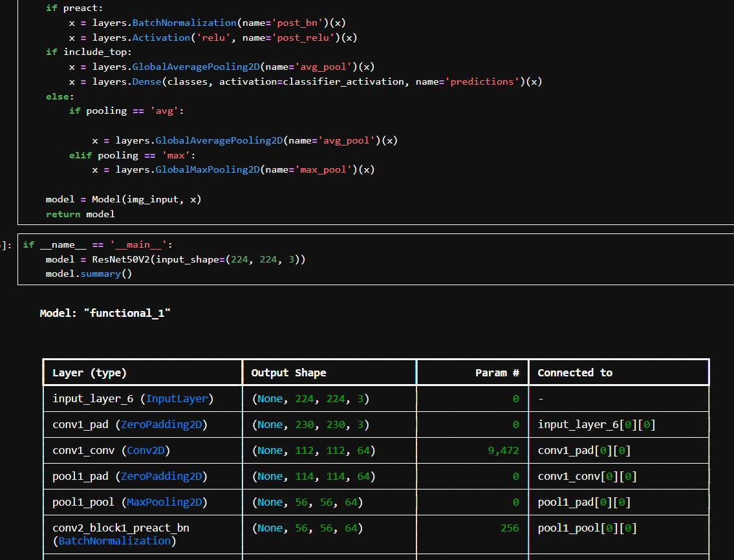Click the conv1_pad[0][0] connection cell
Screen dimensions: 734x560
619,451
